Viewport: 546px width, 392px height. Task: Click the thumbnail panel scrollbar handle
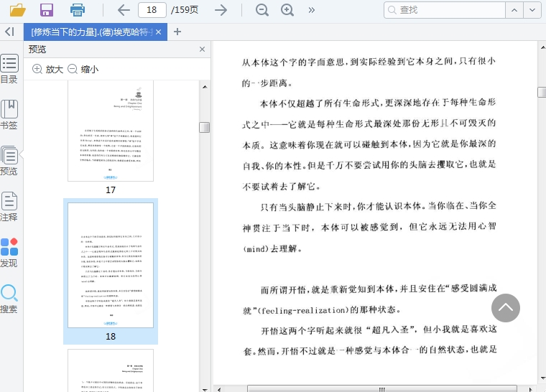(205, 127)
